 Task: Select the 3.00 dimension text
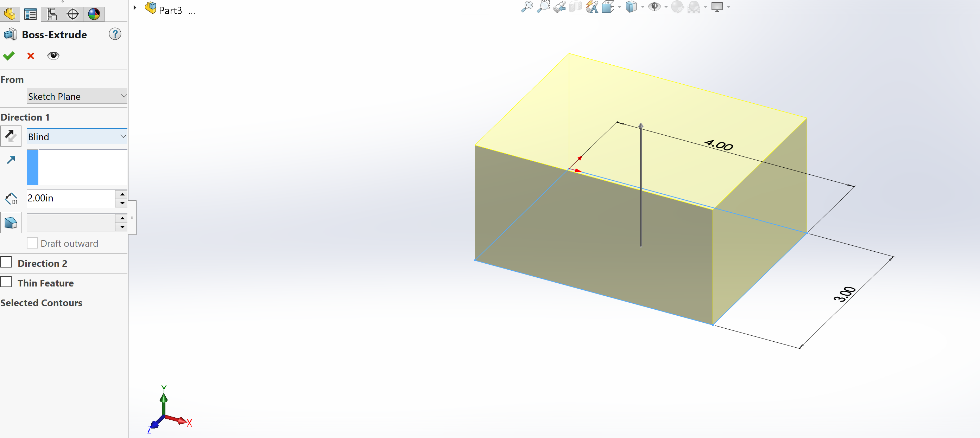845,294
